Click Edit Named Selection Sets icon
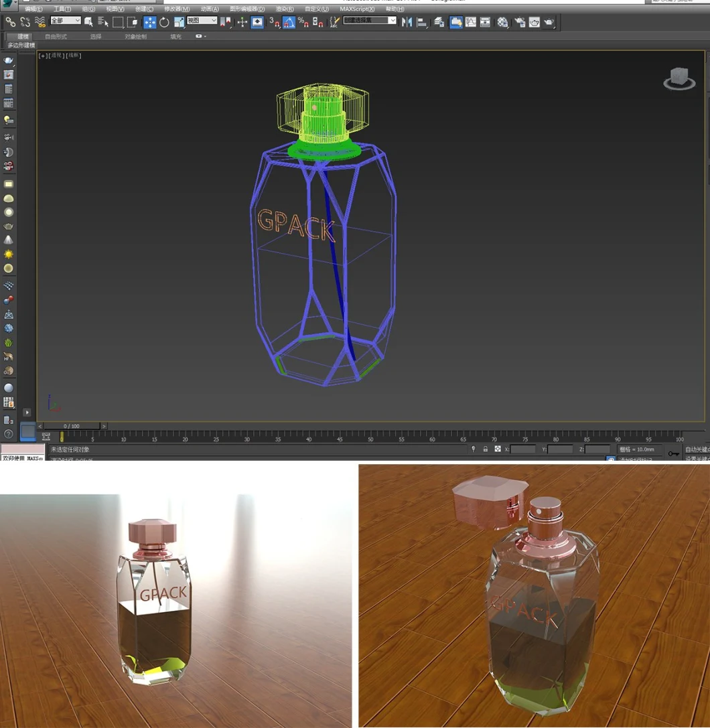The height and width of the screenshot is (728, 710). tap(334, 22)
